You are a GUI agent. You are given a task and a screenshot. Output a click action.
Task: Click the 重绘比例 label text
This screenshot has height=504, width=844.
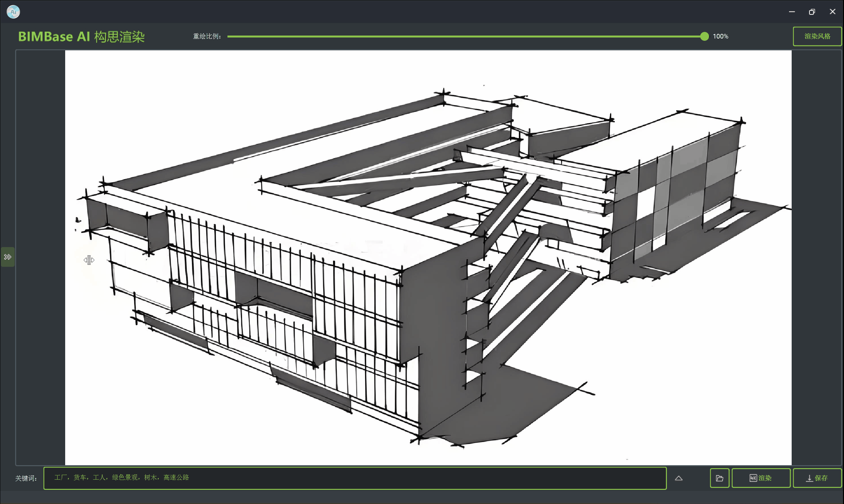click(207, 36)
